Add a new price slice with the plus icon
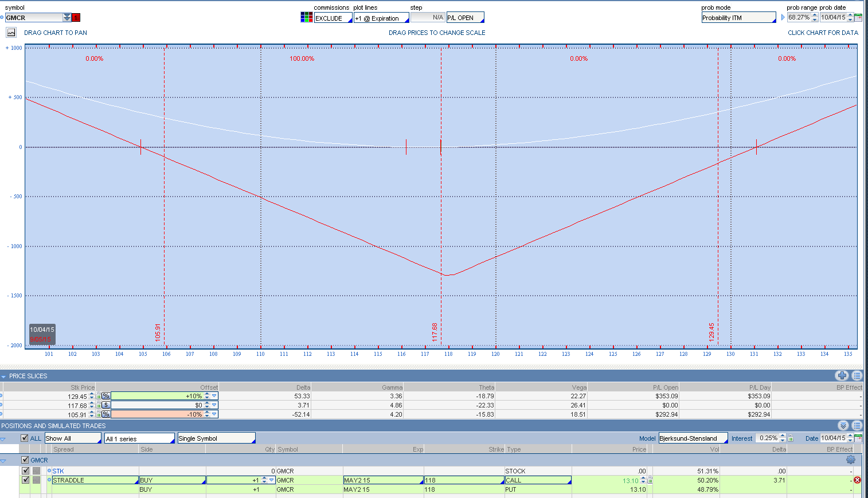868x498 pixels. [x=842, y=375]
